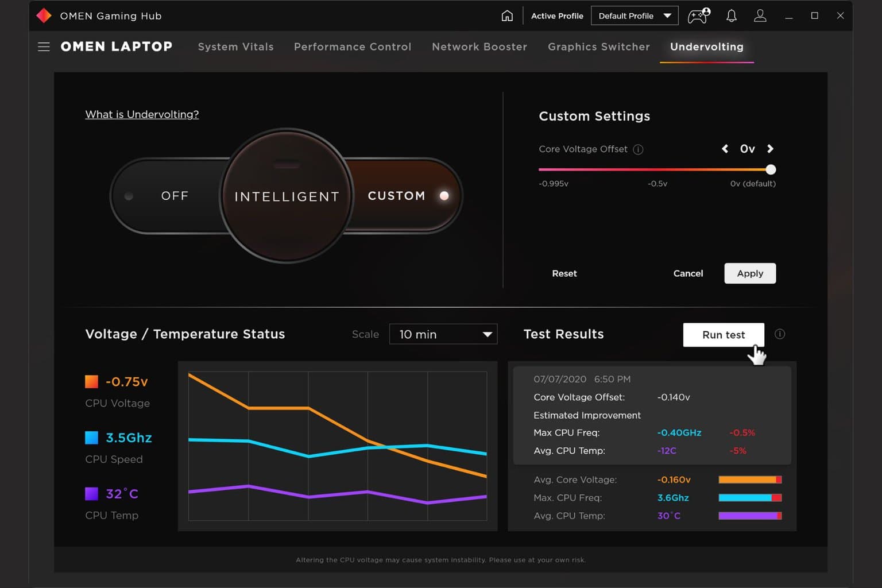Open What is Undervolting link

pyautogui.click(x=142, y=114)
